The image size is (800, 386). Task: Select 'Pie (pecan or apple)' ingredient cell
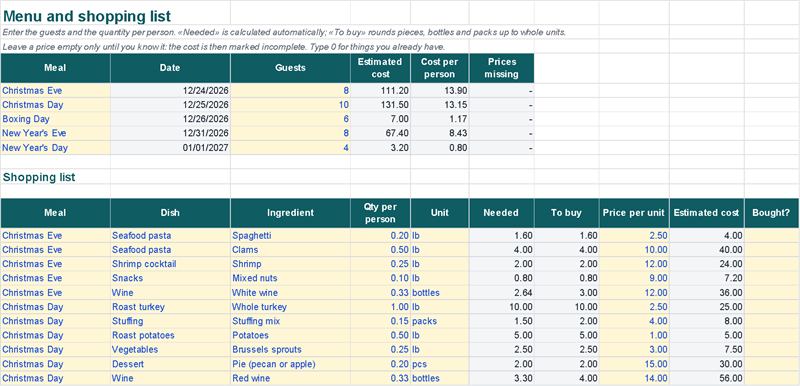pyautogui.click(x=290, y=364)
